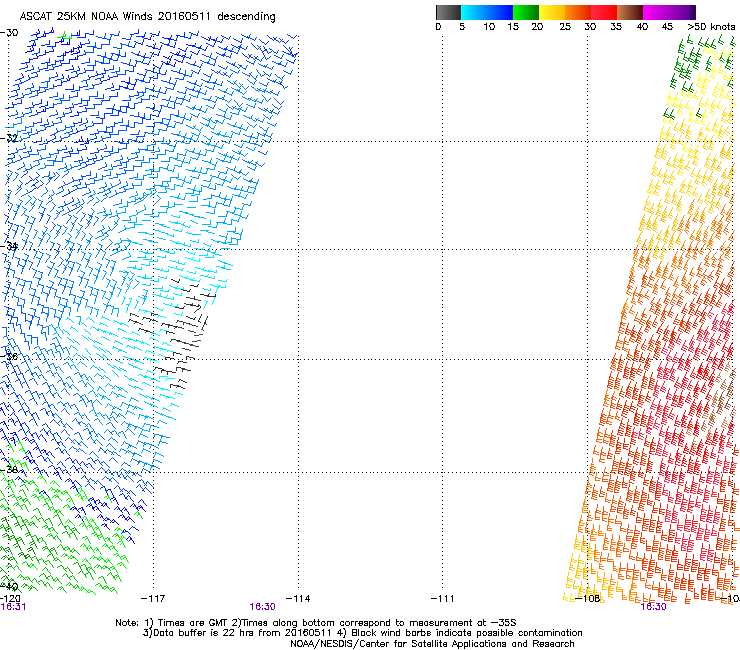Click the '10' legend scale label

click(x=489, y=27)
